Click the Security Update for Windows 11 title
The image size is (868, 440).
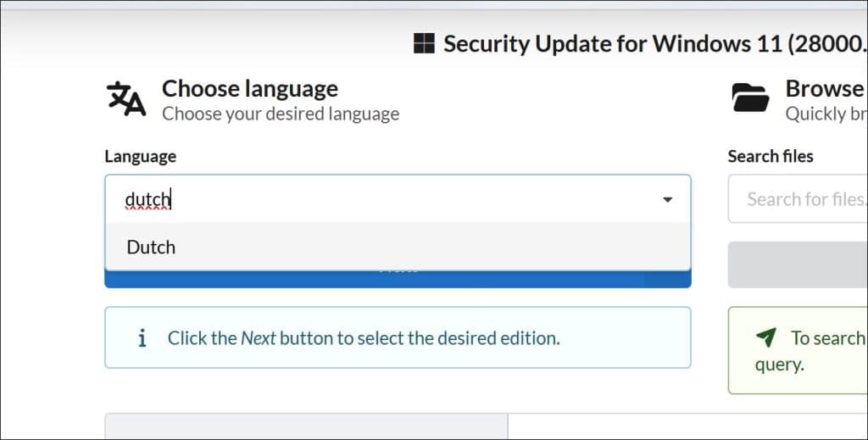653,43
